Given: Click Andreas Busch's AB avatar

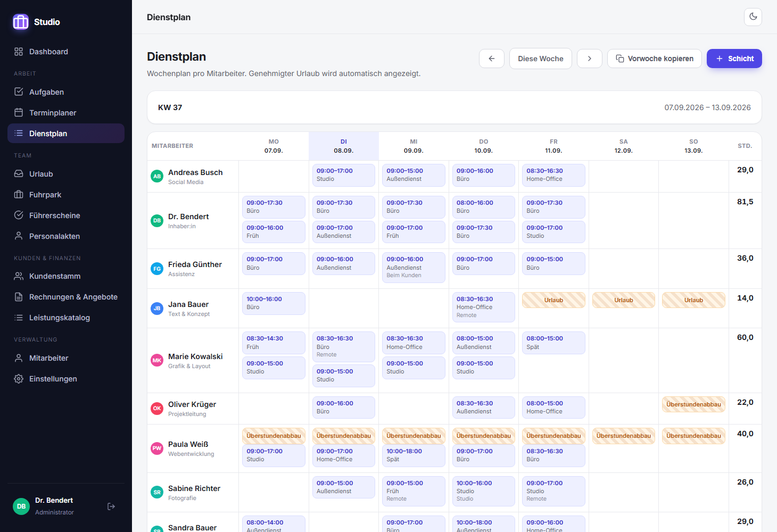Looking at the screenshot, I should point(157,177).
